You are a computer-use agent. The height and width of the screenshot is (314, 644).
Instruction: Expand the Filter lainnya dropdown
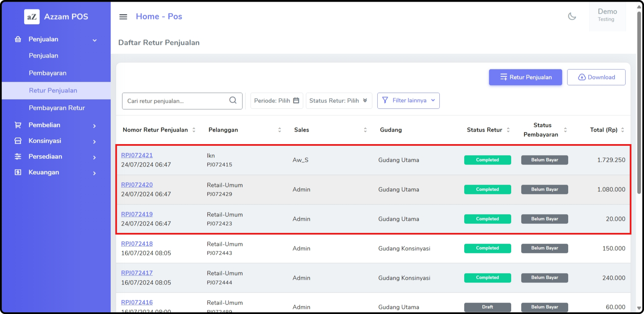coord(408,101)
